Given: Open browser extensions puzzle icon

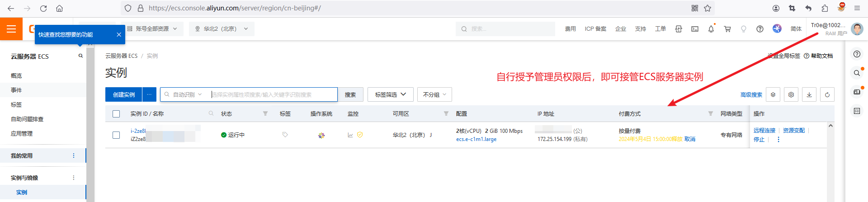Looking at the screenshot, I should click(825, 8).
